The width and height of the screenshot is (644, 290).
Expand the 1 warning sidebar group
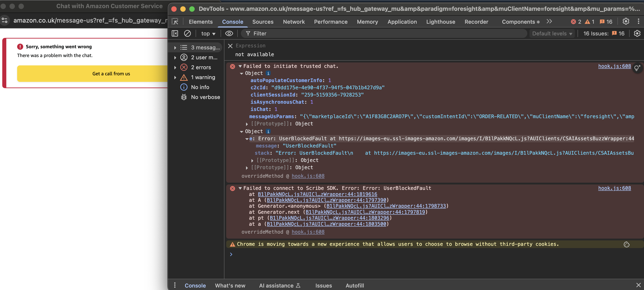[x=175, y=78]
